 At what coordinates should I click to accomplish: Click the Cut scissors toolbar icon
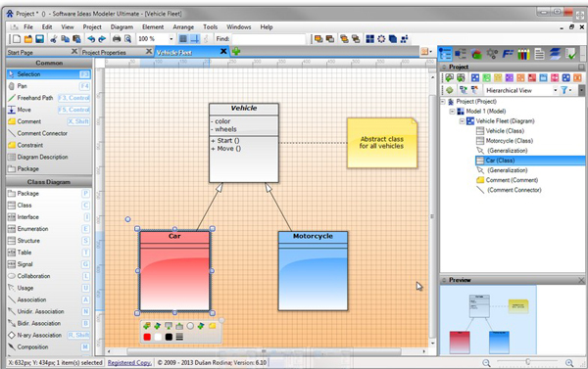click(x=54, y=38)
